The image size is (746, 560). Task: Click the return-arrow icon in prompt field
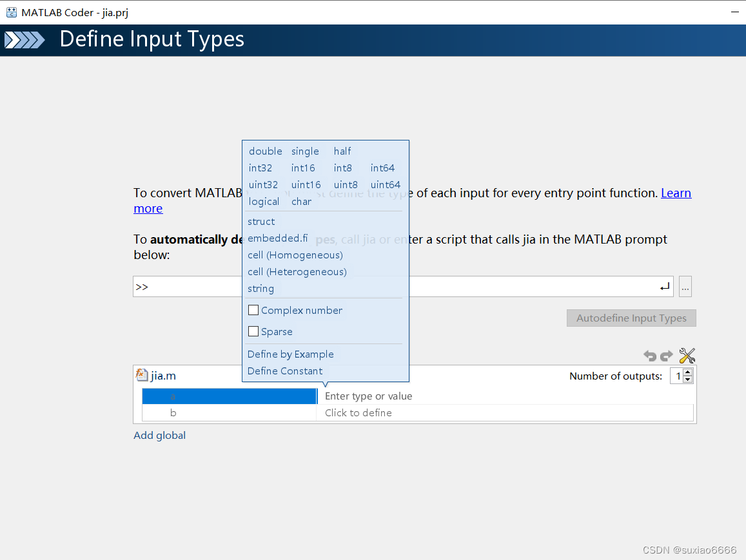coord(665,287)
